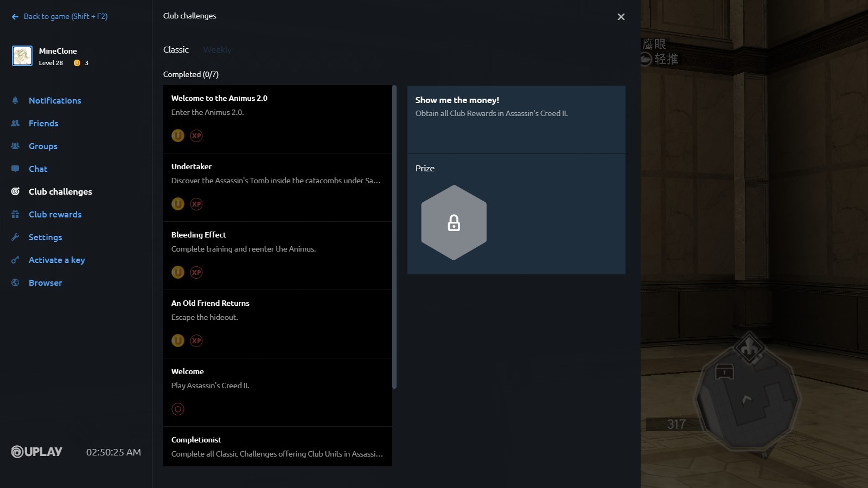Open the Chat section
868x488 pixels.
pos(38,169)
